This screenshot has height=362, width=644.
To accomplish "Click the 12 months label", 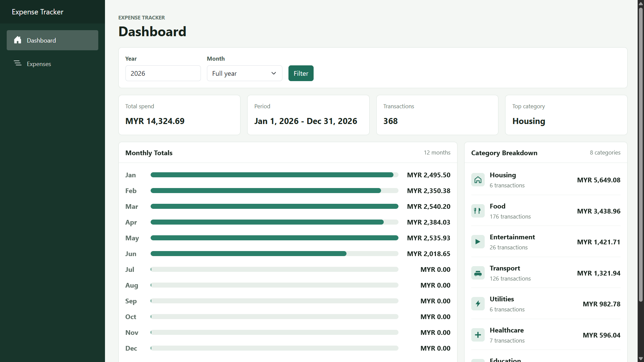I will (x=437, y=153).
